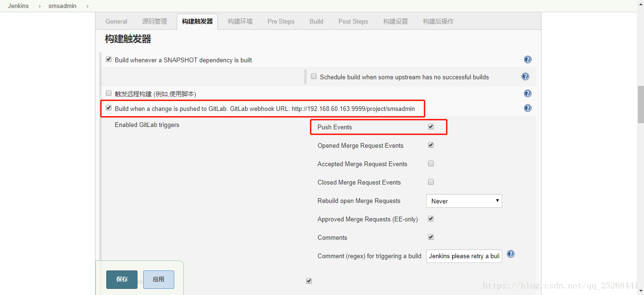Select 构建触发器 tab
644x295 pixels.
(x=197, y=22)
